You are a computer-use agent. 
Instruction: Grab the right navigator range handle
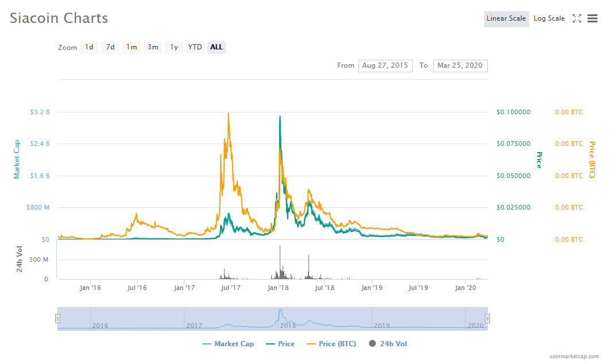[x=487, y=319]
